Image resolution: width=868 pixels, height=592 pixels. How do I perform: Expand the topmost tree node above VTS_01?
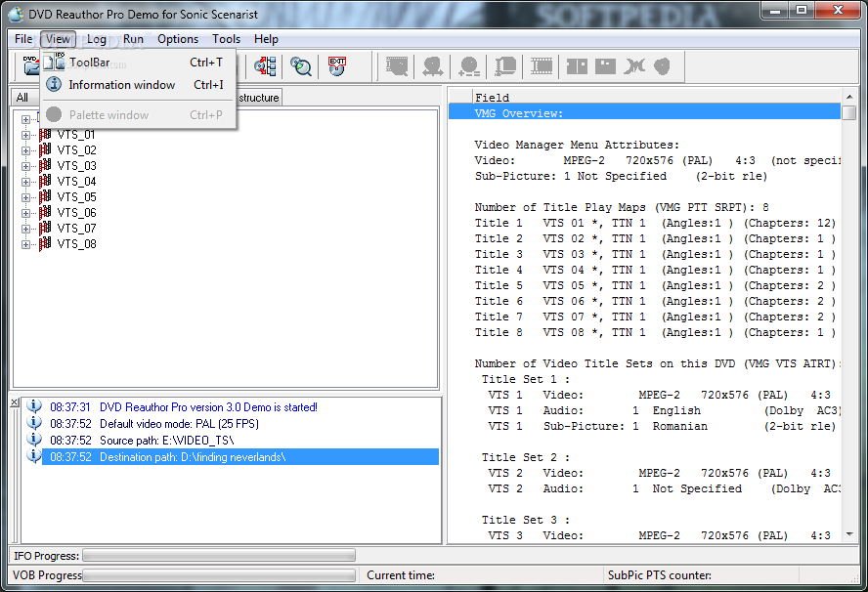pos(25,119)
